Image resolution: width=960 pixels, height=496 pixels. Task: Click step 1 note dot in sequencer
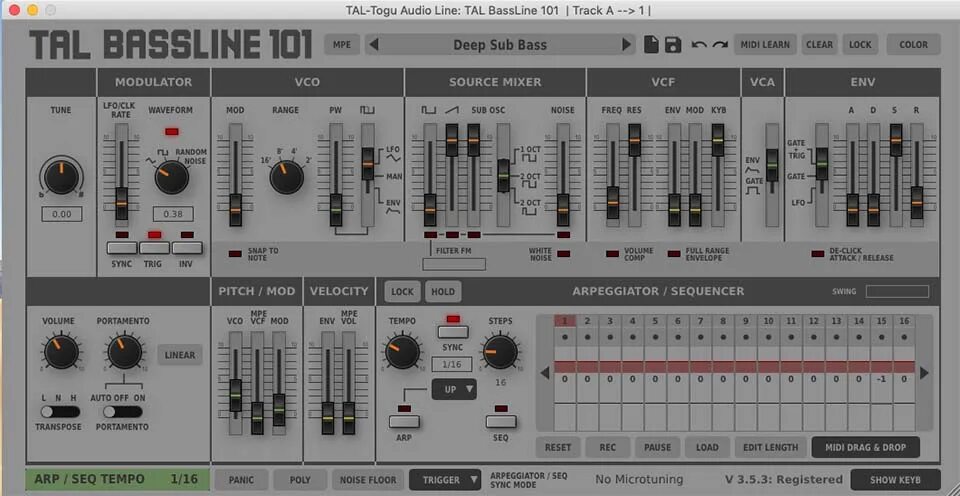pos(564,337)
